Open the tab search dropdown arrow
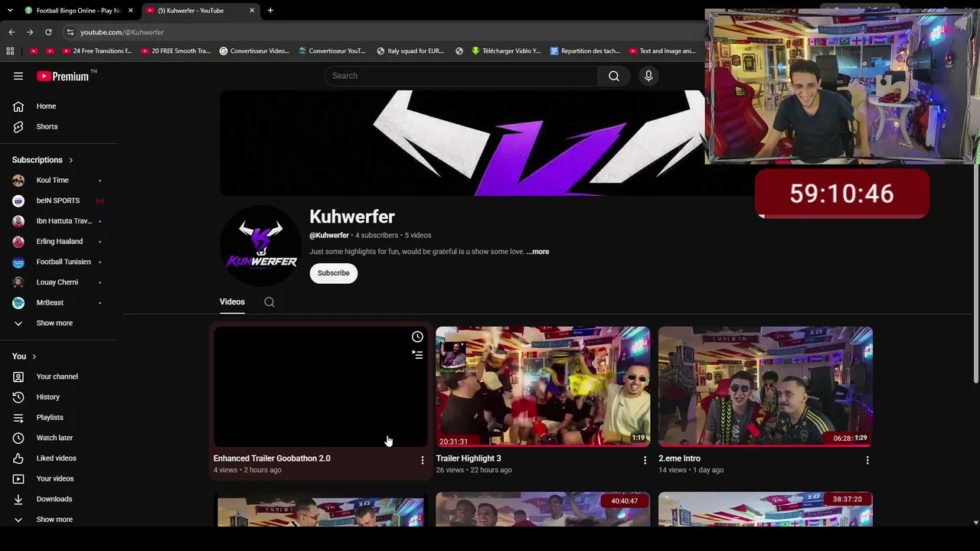 [10, 11]
